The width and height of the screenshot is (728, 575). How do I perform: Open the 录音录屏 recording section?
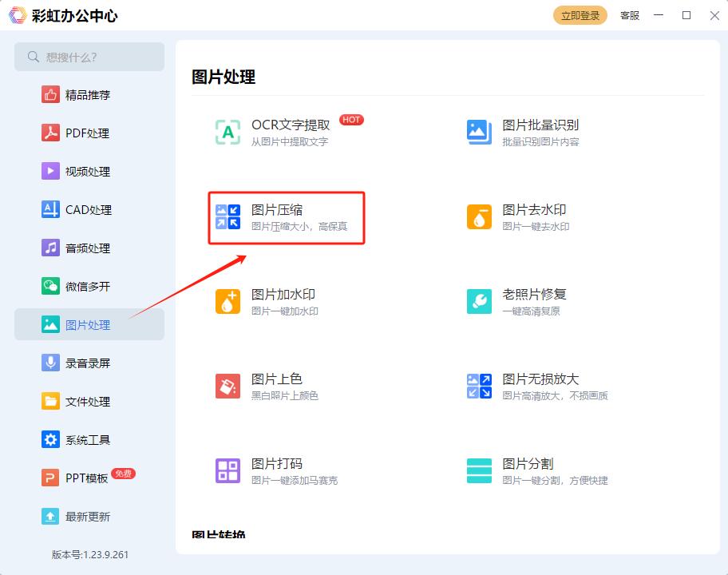[89, 363]
